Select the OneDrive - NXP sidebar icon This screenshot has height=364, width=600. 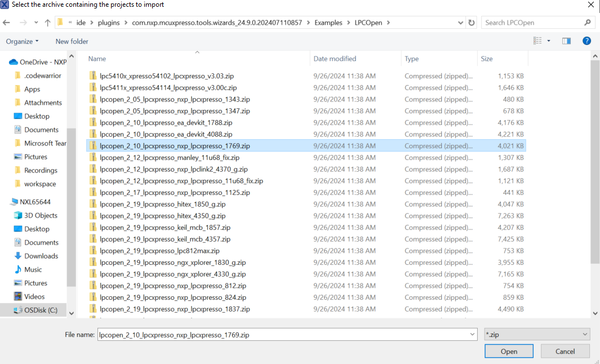pos(13,62)
